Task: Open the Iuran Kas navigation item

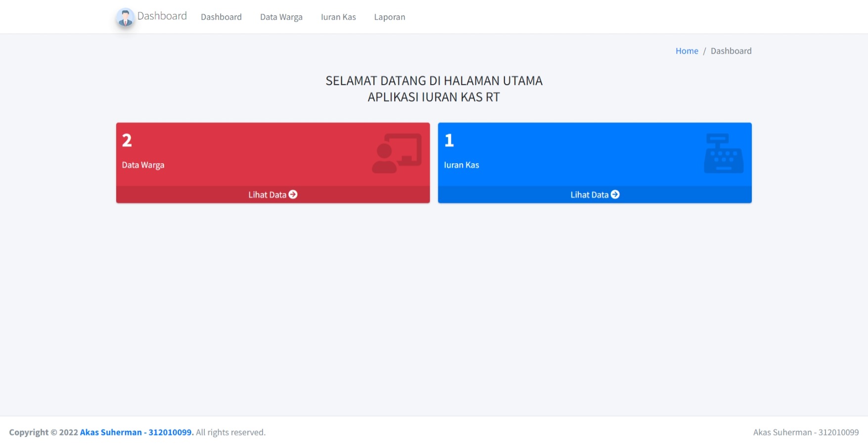Action: pyautogui.click(x=338, y=16)
